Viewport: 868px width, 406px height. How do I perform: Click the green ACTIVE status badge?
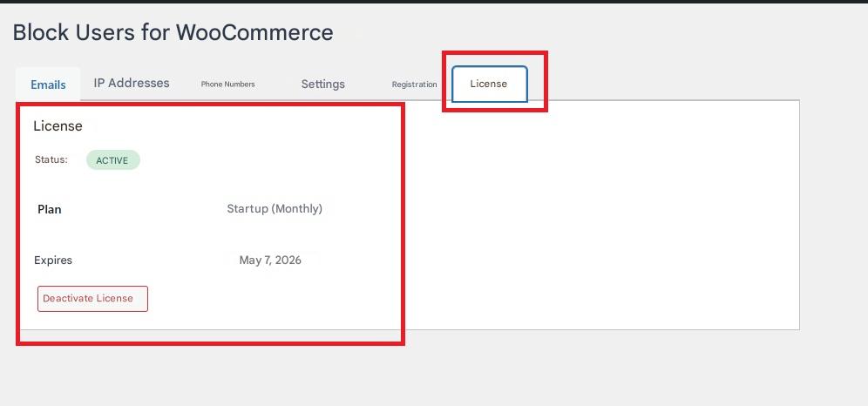pyautogui.click(x=112, y=160)
